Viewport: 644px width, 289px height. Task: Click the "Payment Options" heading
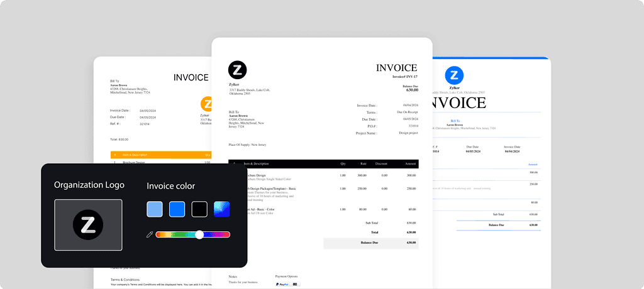286,276
